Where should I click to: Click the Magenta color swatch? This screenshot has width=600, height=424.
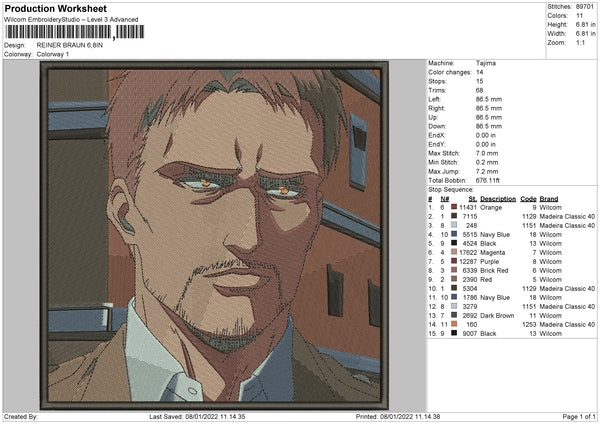(x=454, y=252)
